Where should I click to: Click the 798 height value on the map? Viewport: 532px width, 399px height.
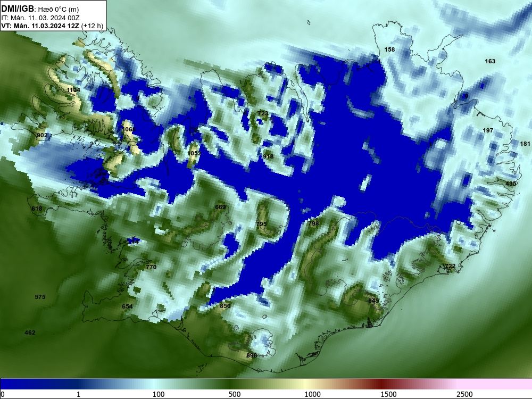pyautogui.click(x=313, y=223)
